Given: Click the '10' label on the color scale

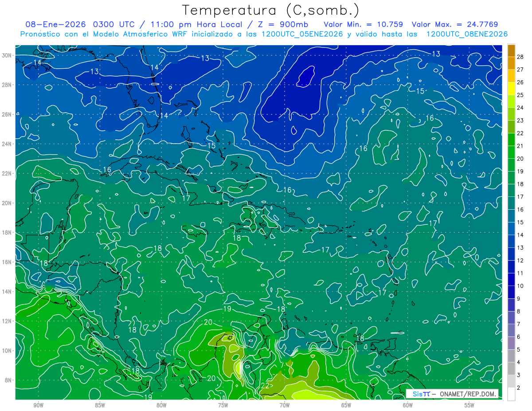Looking at the screenshot, I should click(x=520, y=286).
